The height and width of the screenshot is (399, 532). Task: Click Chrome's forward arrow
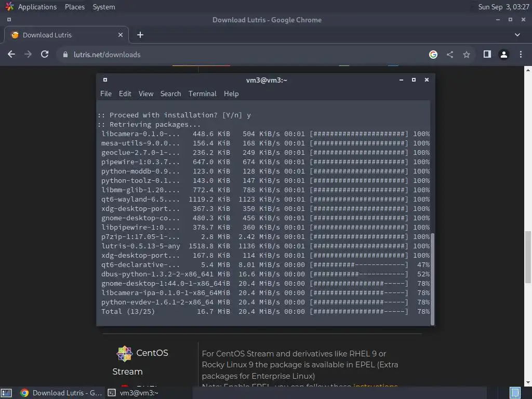coord(28,54)
